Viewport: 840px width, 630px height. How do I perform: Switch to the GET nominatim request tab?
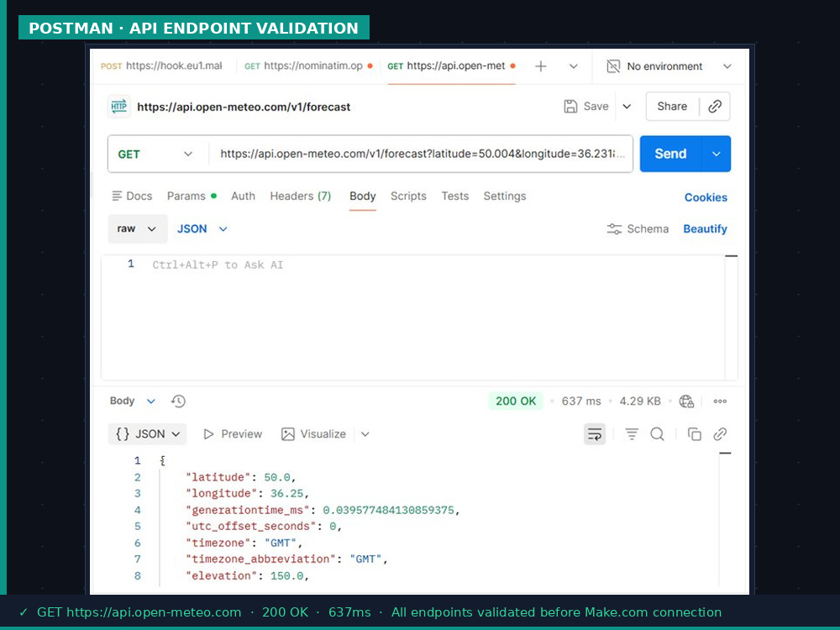pos(308,66)
